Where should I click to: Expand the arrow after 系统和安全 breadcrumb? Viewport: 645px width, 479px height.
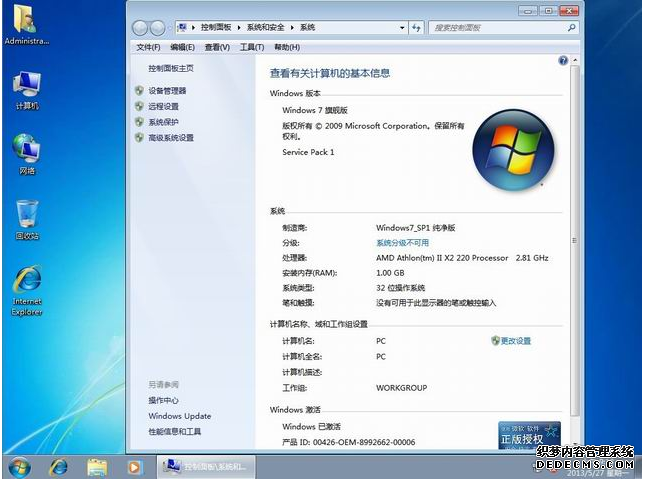point(292,28)
